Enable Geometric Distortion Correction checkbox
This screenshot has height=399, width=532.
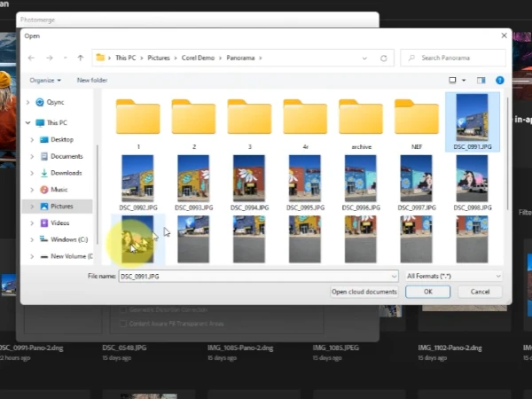coord(123,309)
